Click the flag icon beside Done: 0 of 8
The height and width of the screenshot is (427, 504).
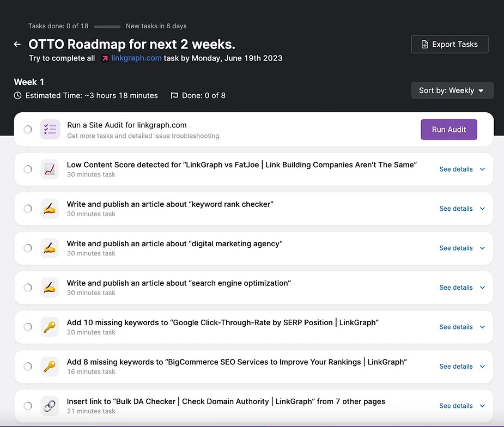(x=174, y=95)
